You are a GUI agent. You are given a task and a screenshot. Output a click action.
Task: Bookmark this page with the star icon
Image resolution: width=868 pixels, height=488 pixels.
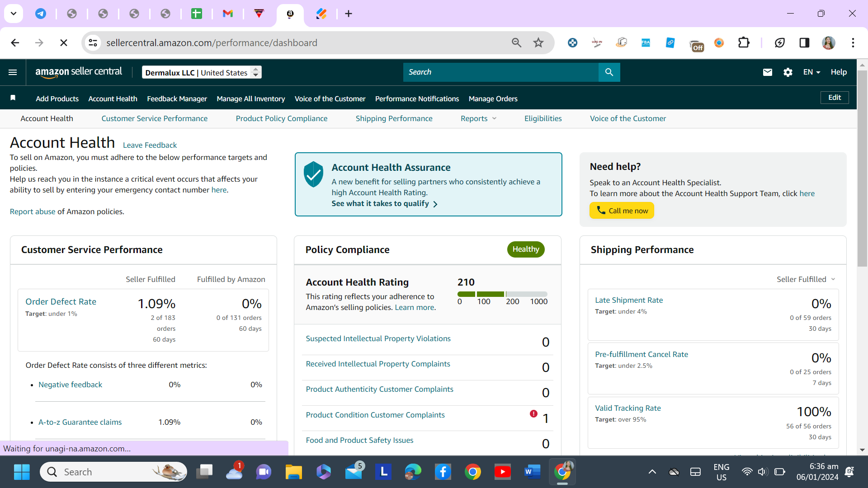(x=538, y=42)
